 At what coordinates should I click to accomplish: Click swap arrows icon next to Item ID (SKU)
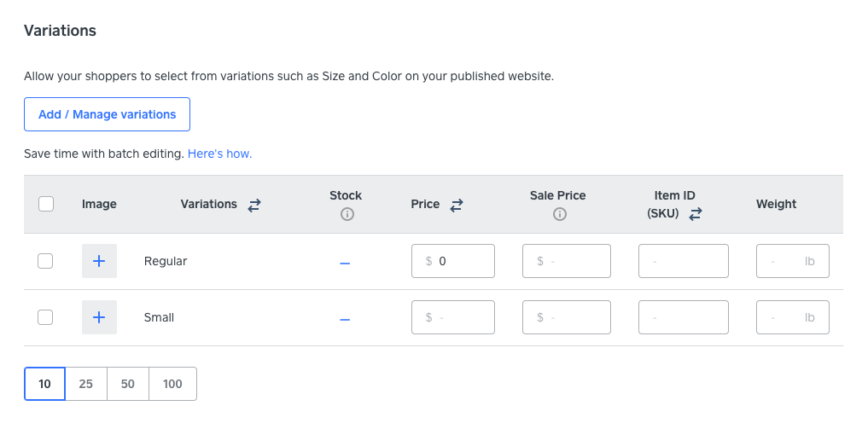coord(695,215)
